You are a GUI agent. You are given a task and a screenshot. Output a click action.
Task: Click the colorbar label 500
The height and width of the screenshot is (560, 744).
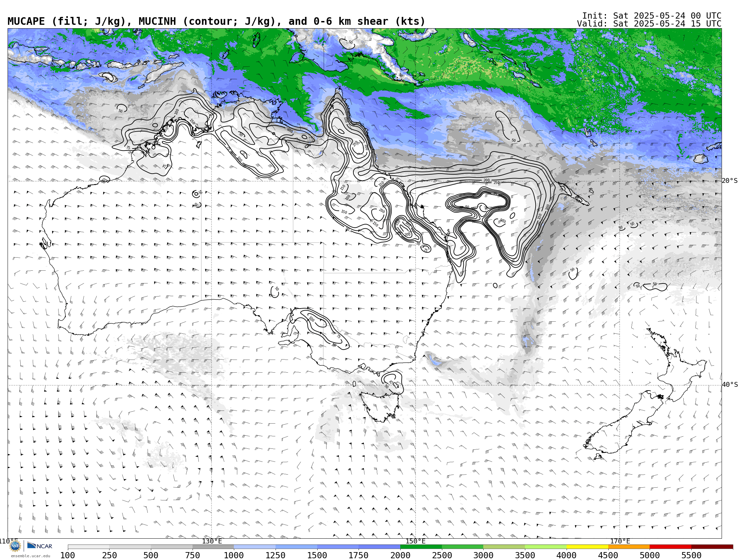(x=151, y=555)
